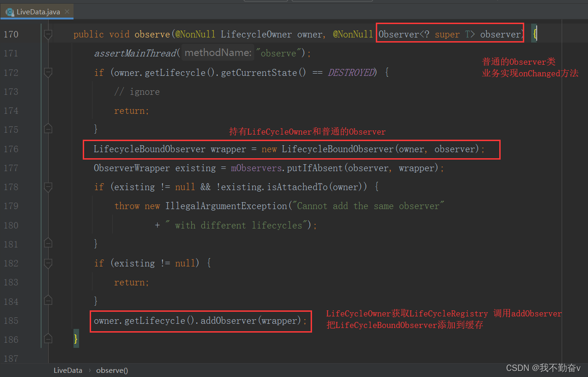Click LifecycleOwner type in observe signature

click(257, 34)
